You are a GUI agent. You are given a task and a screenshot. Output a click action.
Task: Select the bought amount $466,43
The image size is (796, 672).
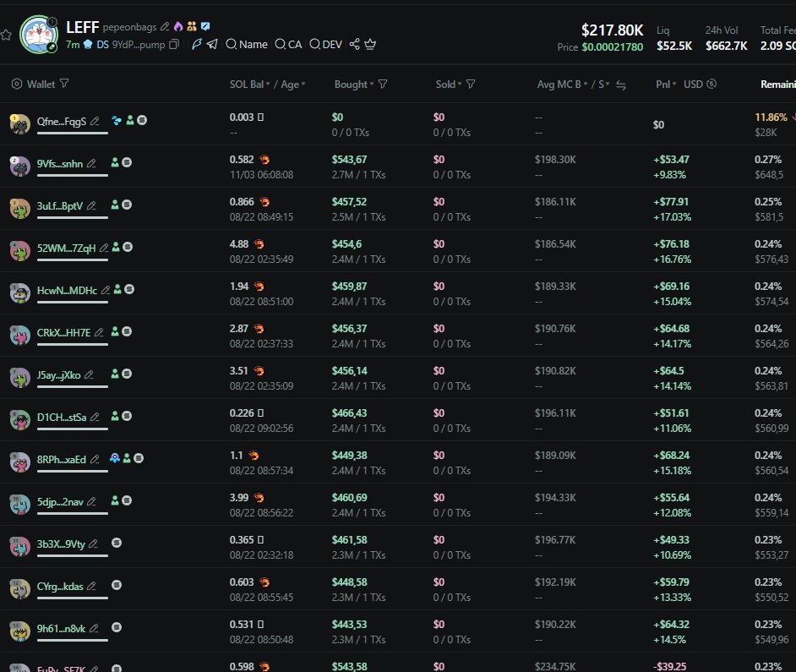(x=349, y=413)
